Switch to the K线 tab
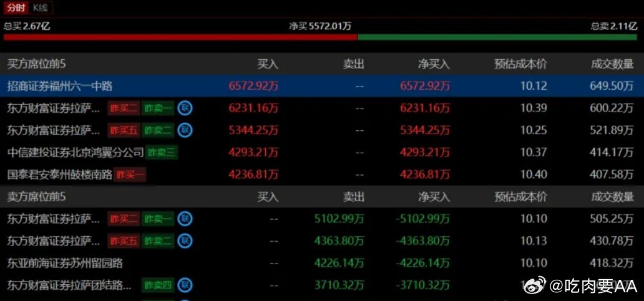 (x=41, y=8)
